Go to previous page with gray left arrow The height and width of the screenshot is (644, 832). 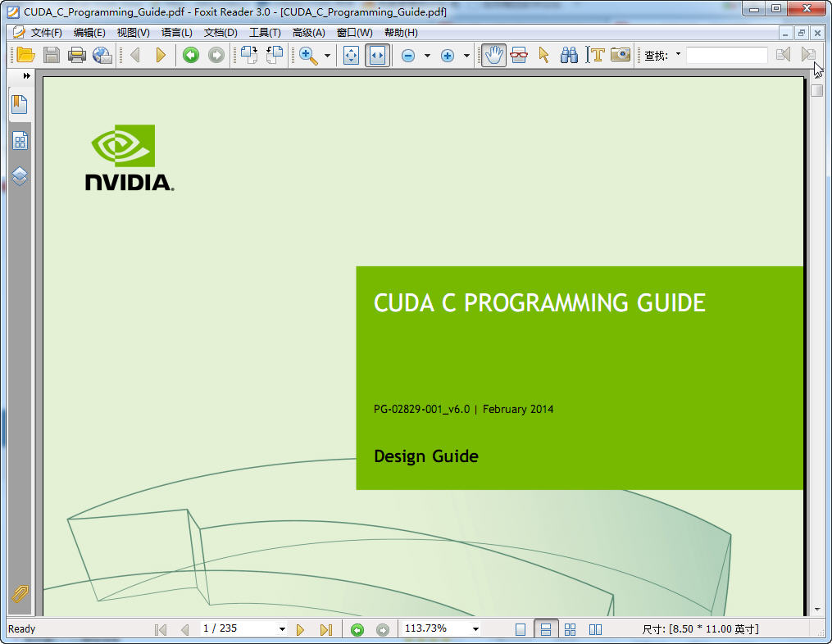(x=135, y=55)
